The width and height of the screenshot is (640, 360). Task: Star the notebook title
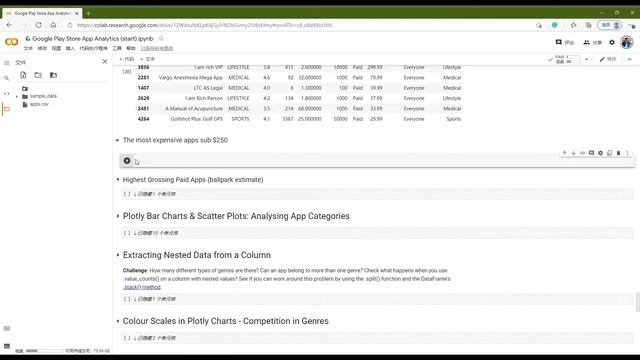pyautogui.click(x=161, y=38)
